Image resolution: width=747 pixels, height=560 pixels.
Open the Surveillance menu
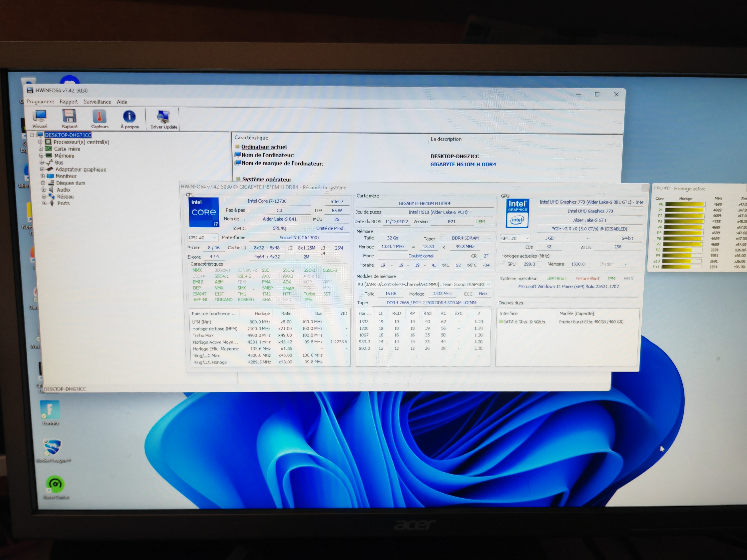(x=97, y=102)
